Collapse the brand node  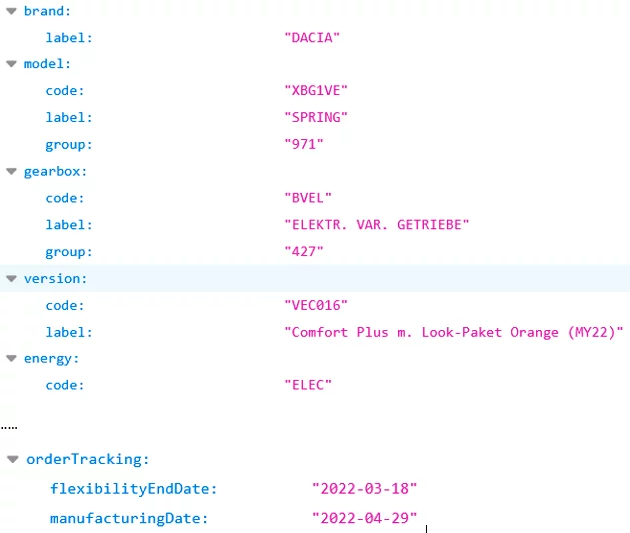click(x=12, y=11)
